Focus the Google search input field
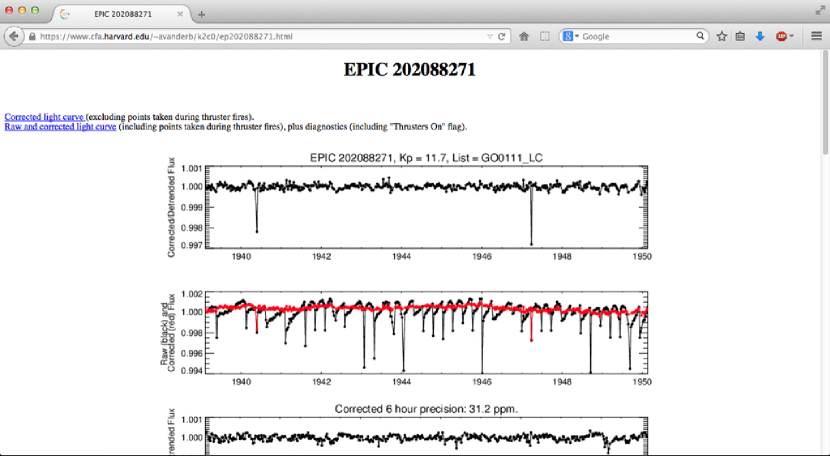This screenshot has height=456, width=830. click(637, 36)
